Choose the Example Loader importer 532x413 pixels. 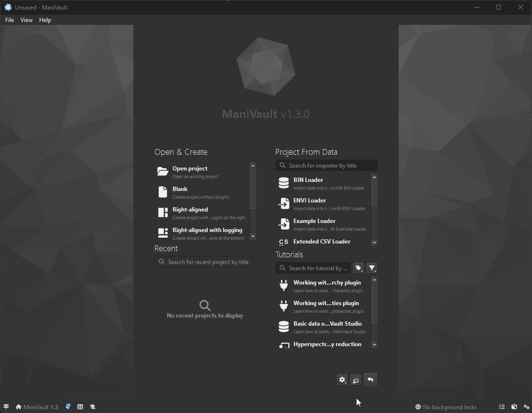323,224
